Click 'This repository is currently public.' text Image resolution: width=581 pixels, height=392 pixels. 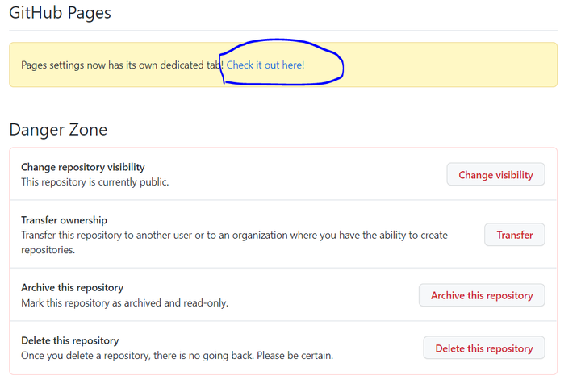click(95, 182)
